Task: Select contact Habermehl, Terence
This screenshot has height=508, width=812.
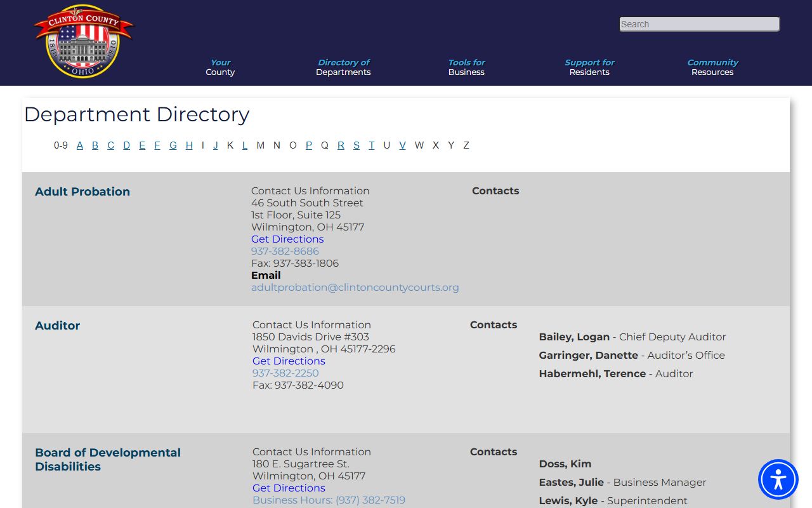Action: pos(593,374)
